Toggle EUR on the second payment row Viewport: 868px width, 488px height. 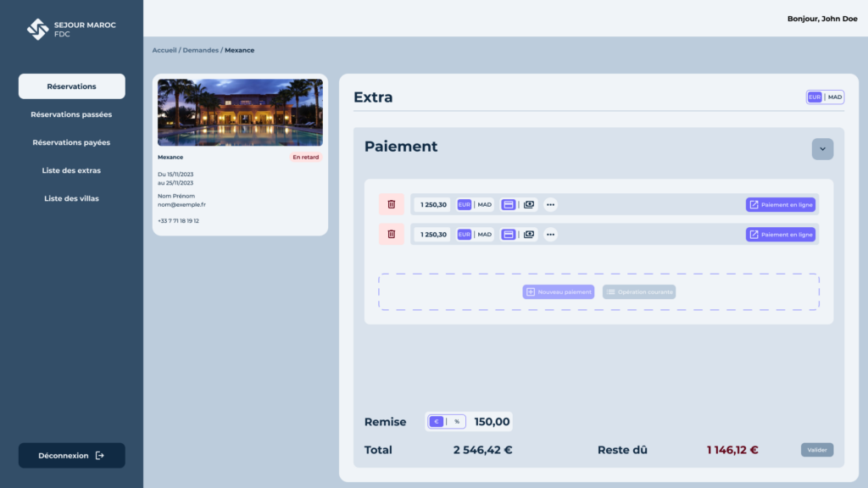pos(463,234)
